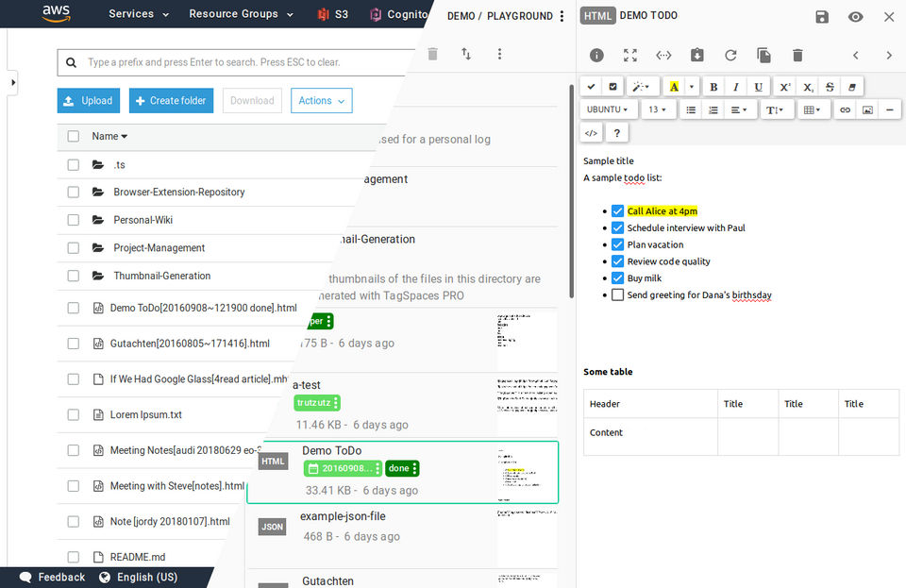Toggle bold formatting
Image resolution: width=906 pixels, height=588 pixels.
click(713, 87)
